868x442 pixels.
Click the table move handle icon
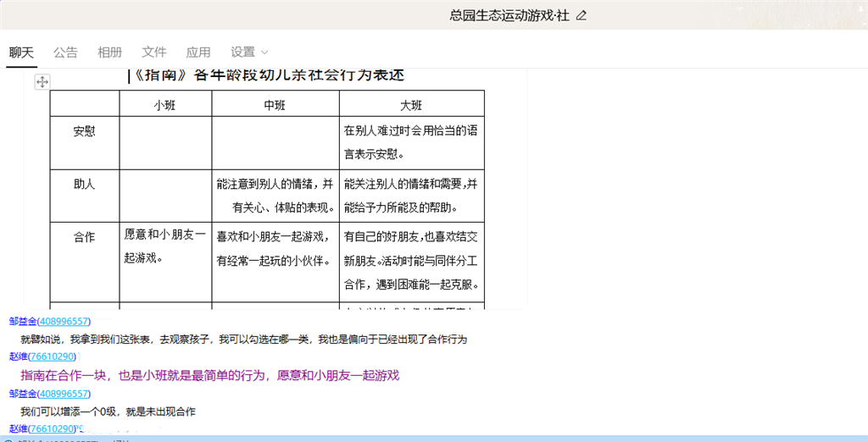(42, 81)
